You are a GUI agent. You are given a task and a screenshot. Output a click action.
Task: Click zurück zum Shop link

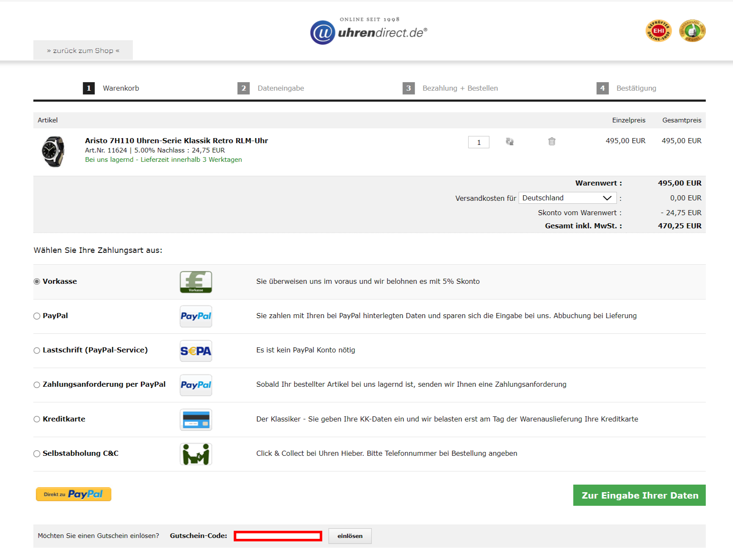click(83, 50)
